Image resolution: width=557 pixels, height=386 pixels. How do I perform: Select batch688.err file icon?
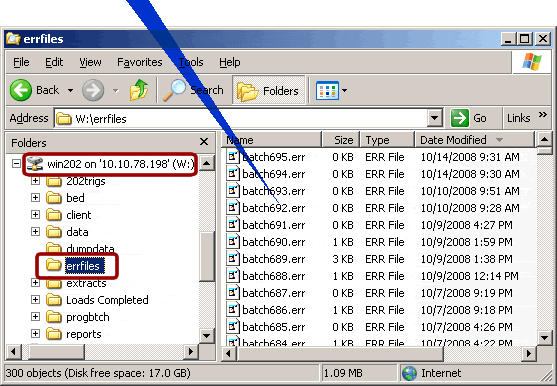point(233,276)
